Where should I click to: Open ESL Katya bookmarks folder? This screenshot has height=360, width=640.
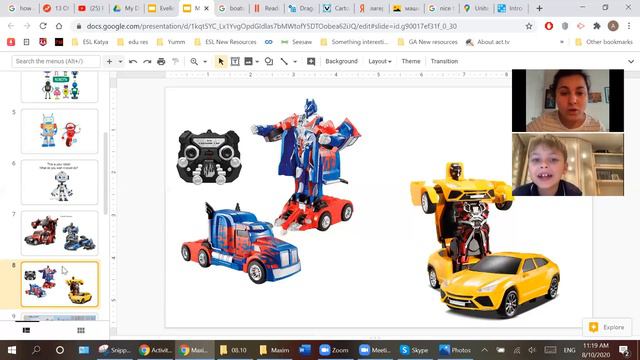(90, 42)
